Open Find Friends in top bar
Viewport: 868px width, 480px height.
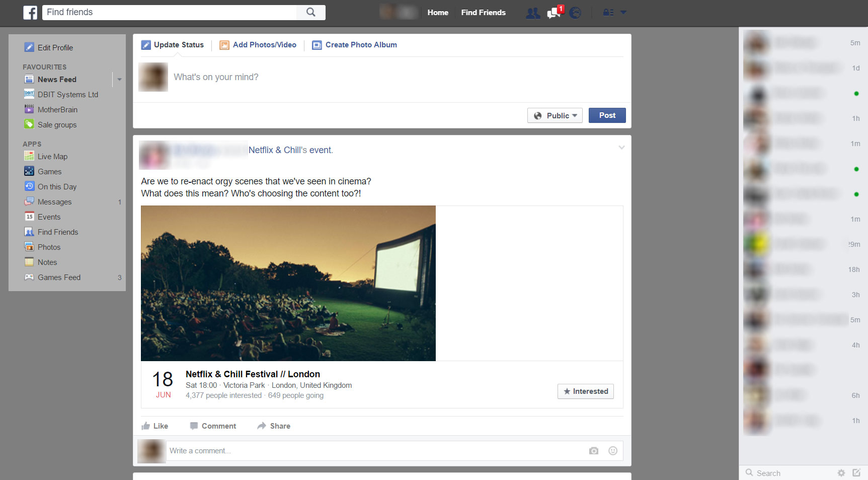tap(483, 13)
